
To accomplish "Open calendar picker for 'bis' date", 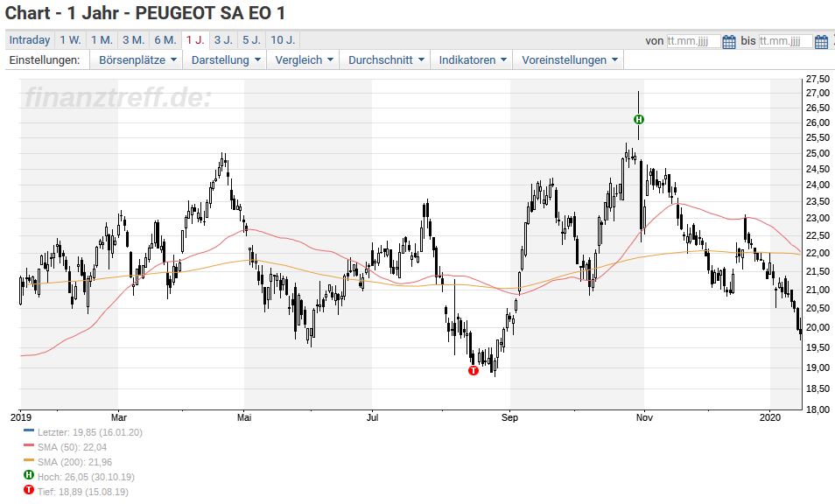I will [x=821, y=41].
